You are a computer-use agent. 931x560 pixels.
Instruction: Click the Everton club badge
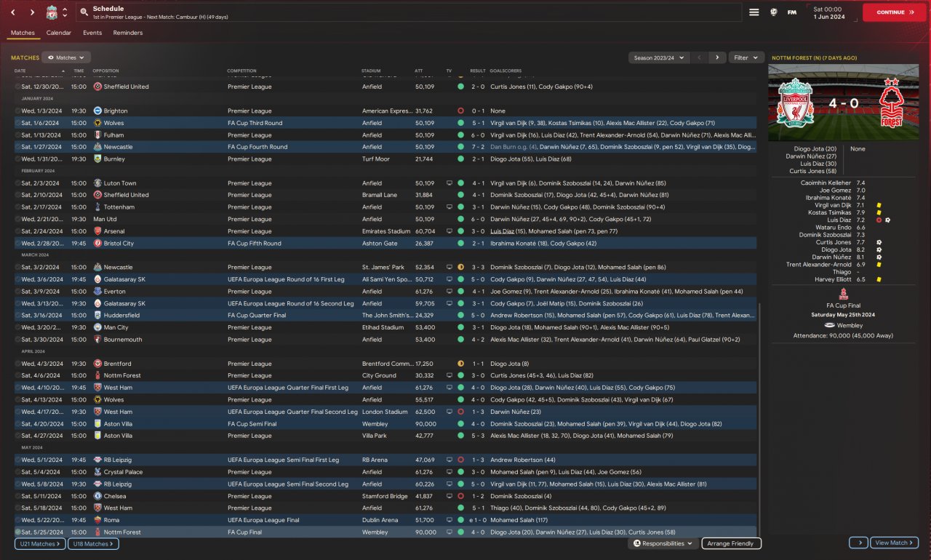[x=97, y=292]
